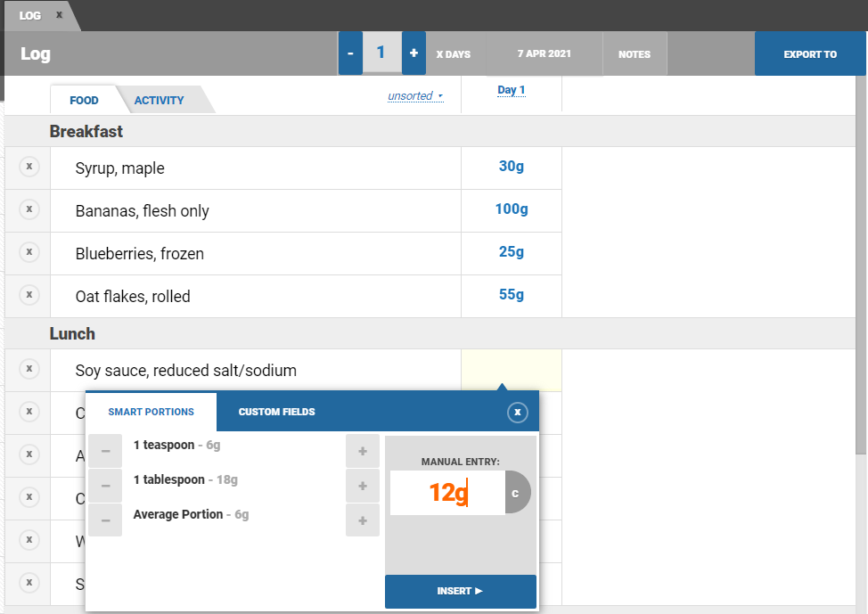Clear manual entry with the C button
The image size is (868, 614).
pos(517,493)
